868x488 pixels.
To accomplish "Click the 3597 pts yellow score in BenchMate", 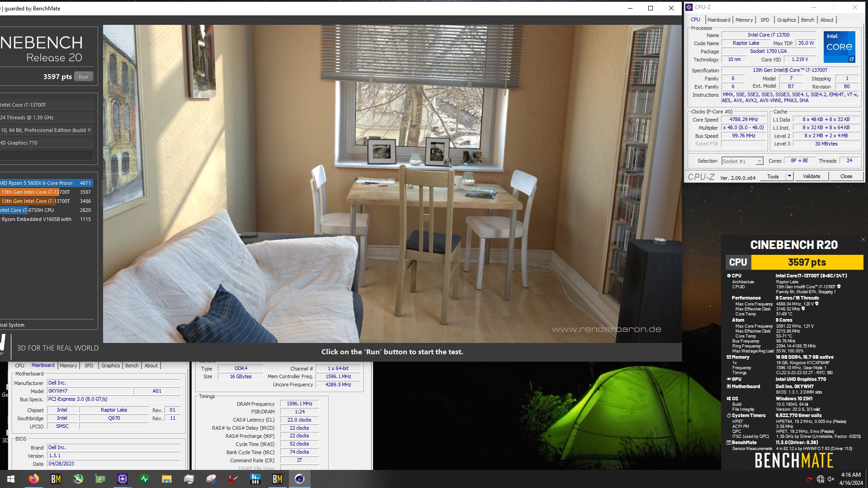I will click(807, 262).
